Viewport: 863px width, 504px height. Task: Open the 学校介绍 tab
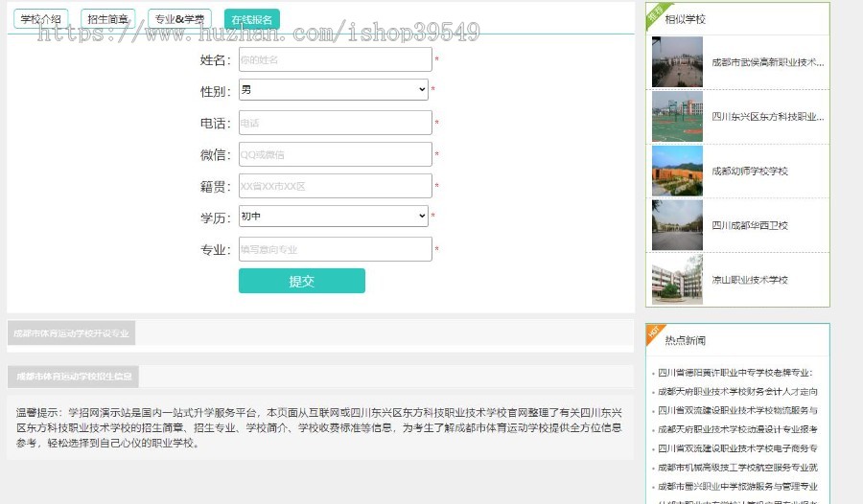point(40,19)
